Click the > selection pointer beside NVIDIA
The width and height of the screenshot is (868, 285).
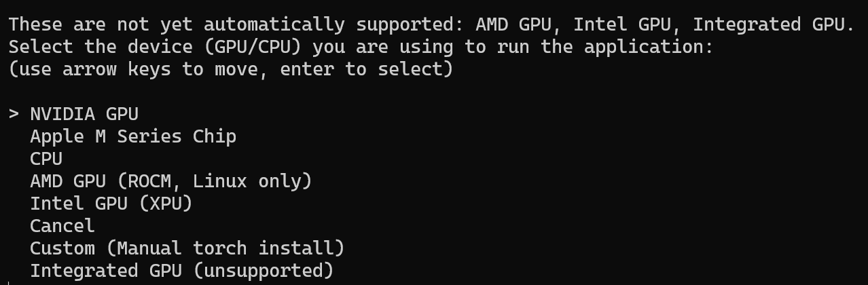14,114
